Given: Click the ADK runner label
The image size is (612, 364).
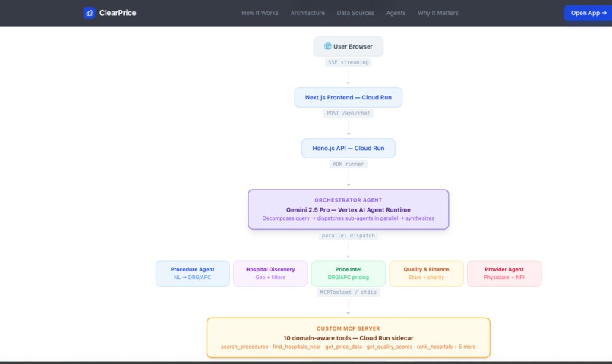Looking at the screenshot, I should (x=349, y=164).
